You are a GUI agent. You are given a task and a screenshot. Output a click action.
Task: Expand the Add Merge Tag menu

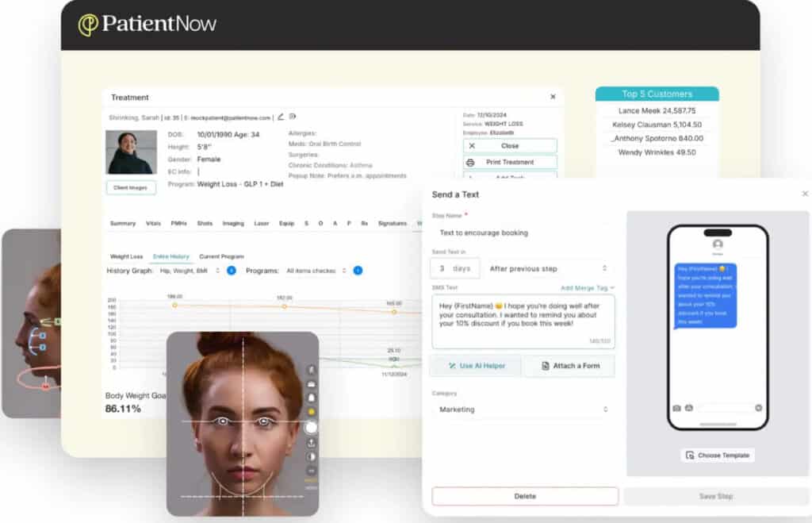(587, 288)
